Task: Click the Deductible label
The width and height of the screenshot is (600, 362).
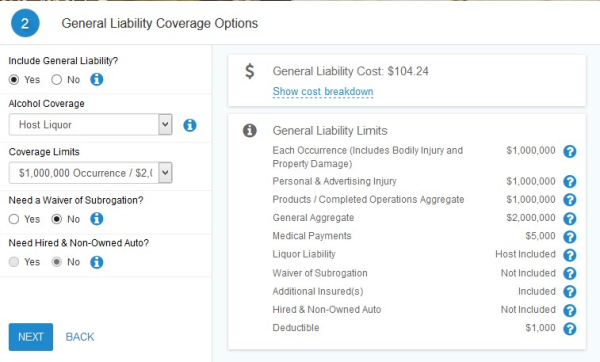Action: click(296, 328)
